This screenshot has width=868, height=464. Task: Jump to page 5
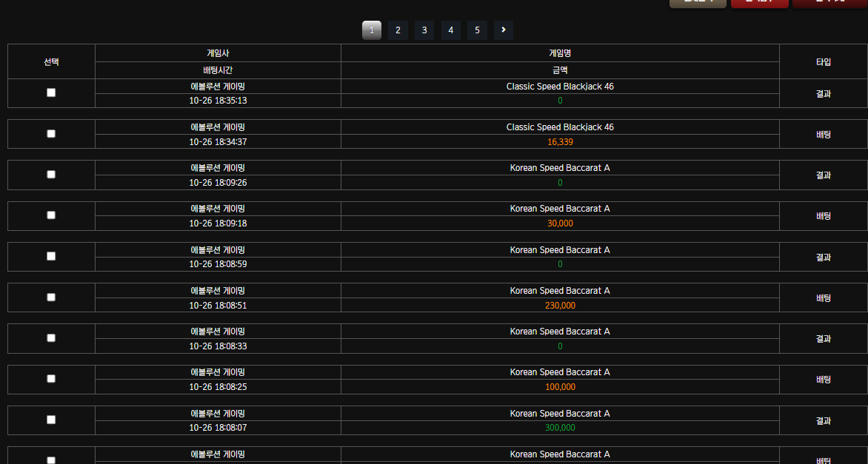click(477, 30)
